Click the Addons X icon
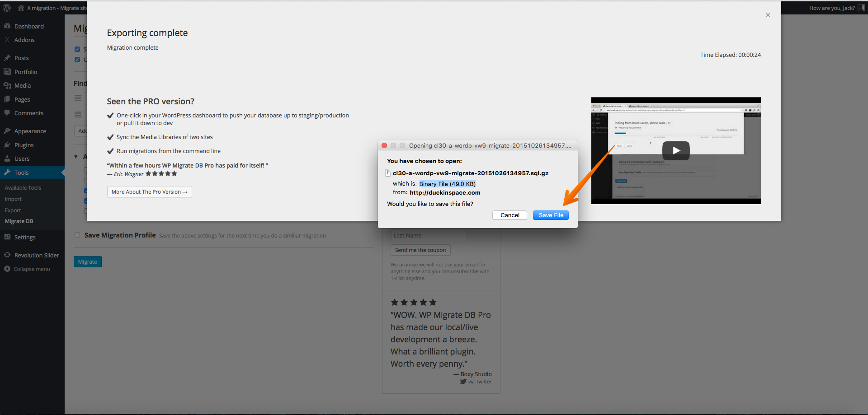 coord(7,40)
